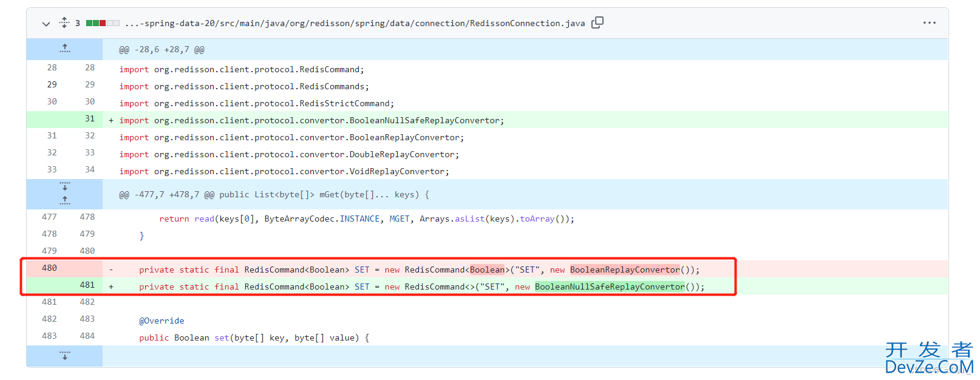Select added line number 31

click(90, 119)
